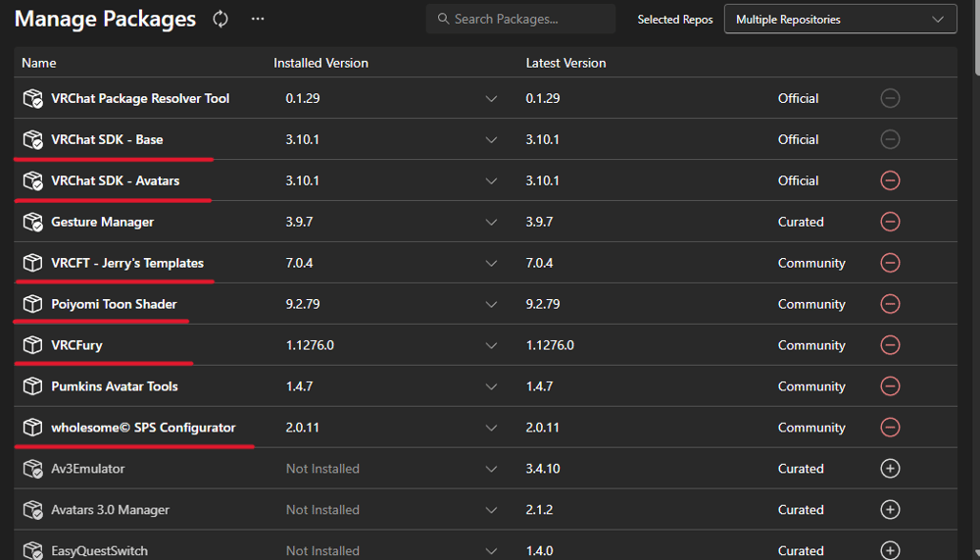This screenshot has width=980, height=560.
Task: Click the refresh packages icon
Action: (x=220, y=19)
